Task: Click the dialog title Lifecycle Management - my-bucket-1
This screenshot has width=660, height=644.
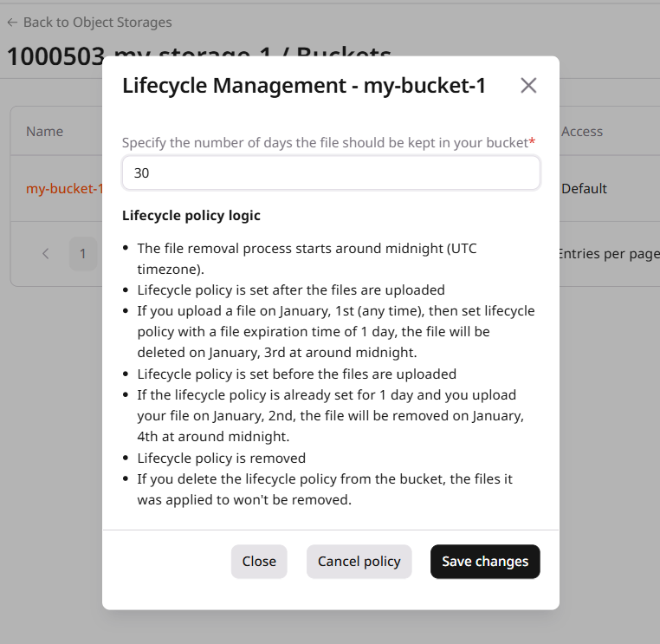Action: (304, 86)
